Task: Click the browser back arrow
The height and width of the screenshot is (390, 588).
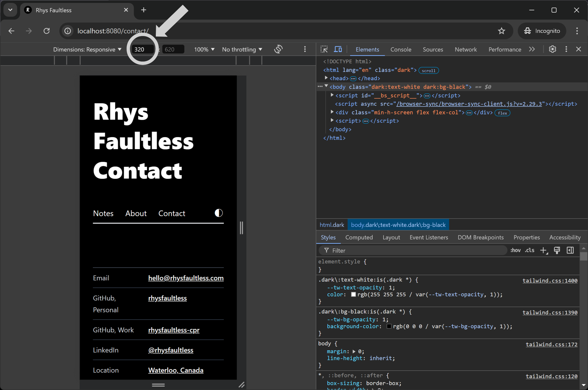Action: click(x=12, y=31)
